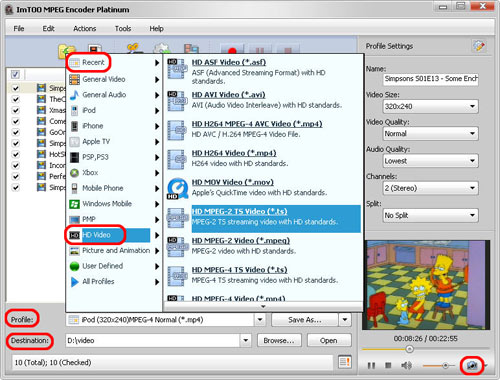
Task: Click the Browse button for destination
Action: [279, 340]
